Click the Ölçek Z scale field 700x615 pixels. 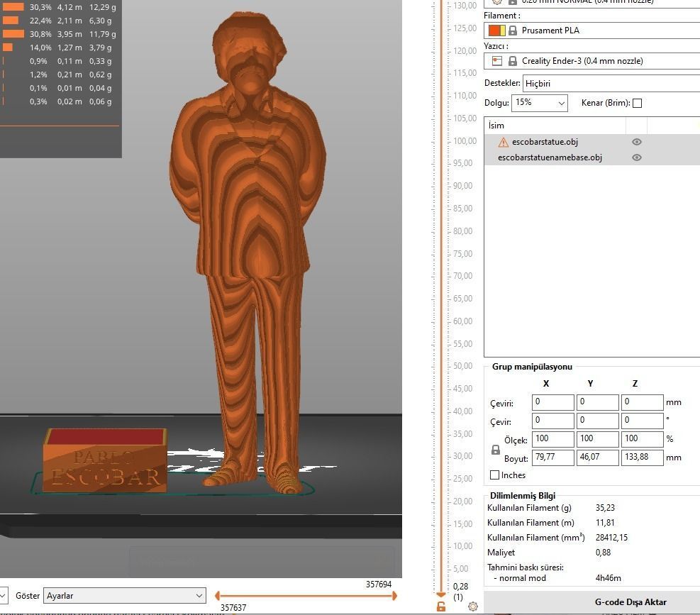[x=643, y=439]
